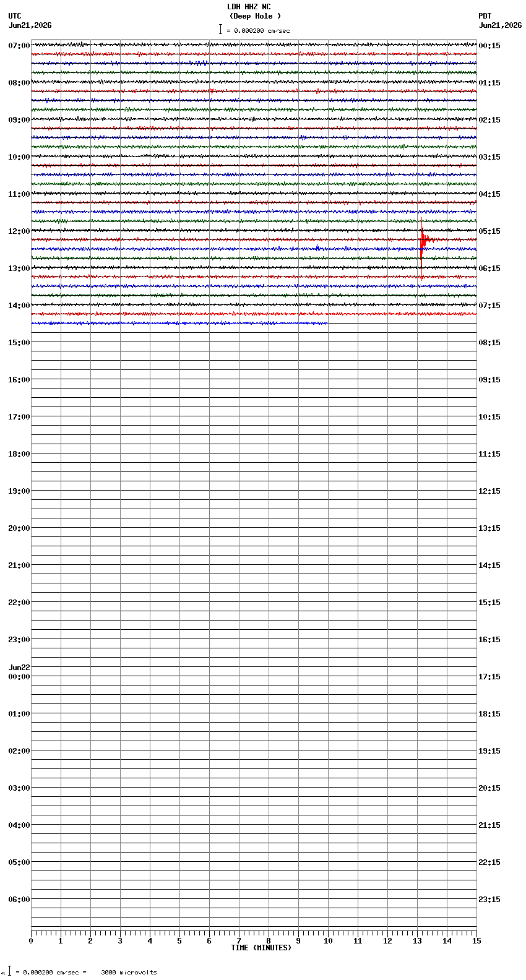The width and height of the screenshot is (526, 980).
Task: Click the 'PDT' label at top right
Action: (485, 16)
